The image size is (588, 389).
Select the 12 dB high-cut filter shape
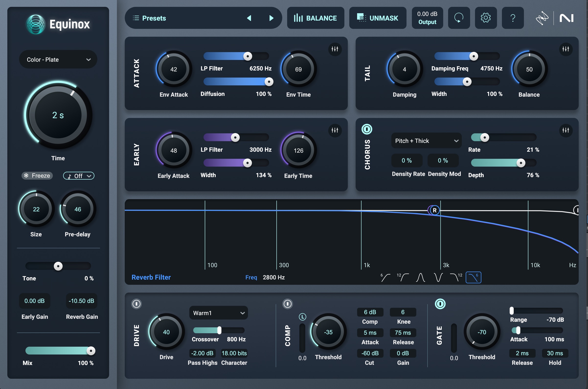(456, 277)
